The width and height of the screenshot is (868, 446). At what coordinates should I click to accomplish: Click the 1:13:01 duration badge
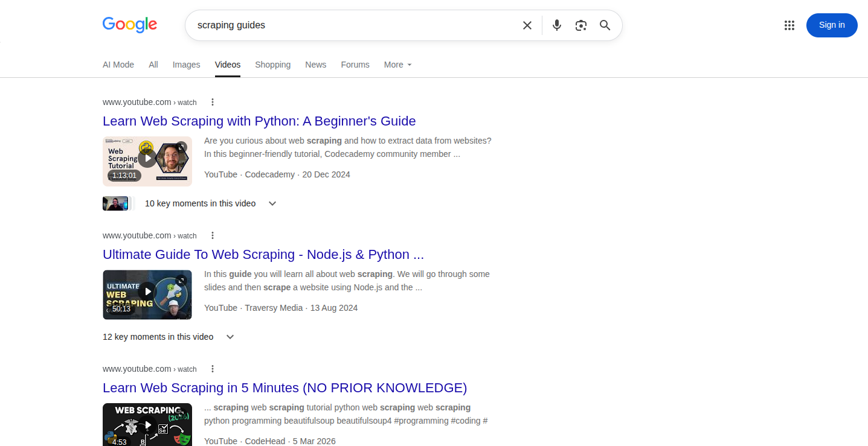tap(124, 176)
